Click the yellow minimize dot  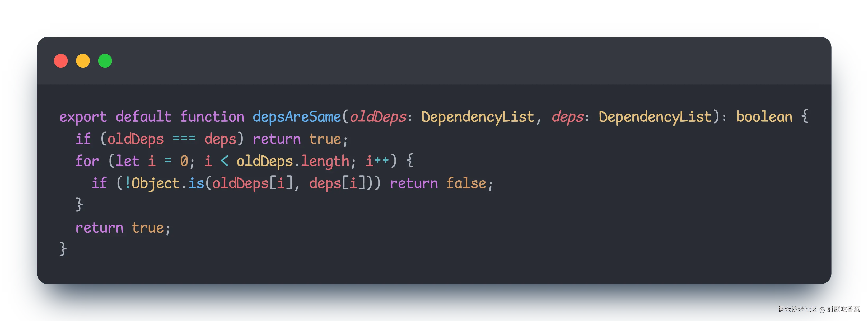(x=83, y=61)
